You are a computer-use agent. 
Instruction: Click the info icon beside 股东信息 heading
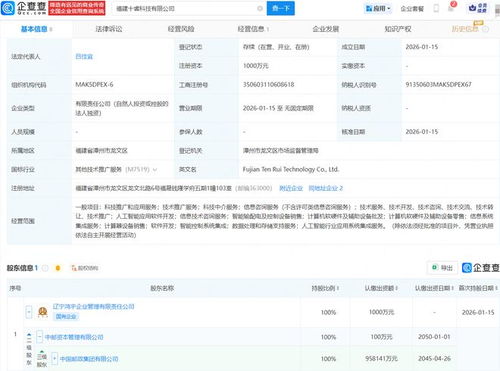[45, 268]
